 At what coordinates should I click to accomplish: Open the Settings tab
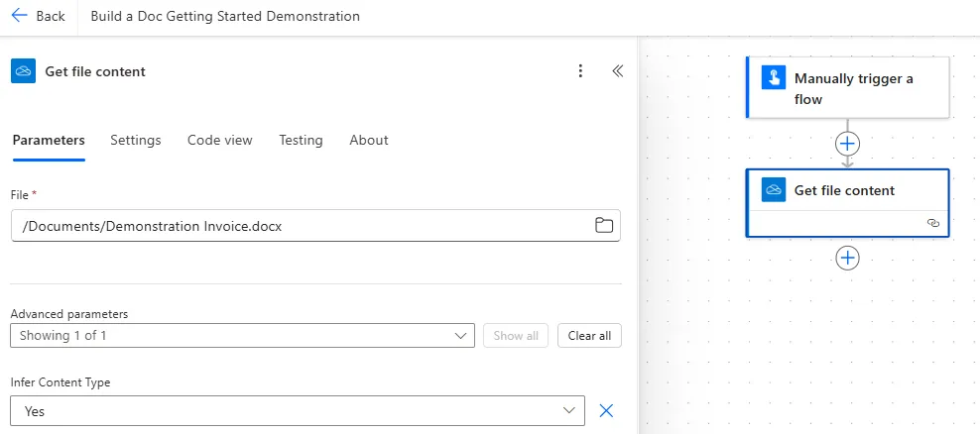tap(136, 140)
